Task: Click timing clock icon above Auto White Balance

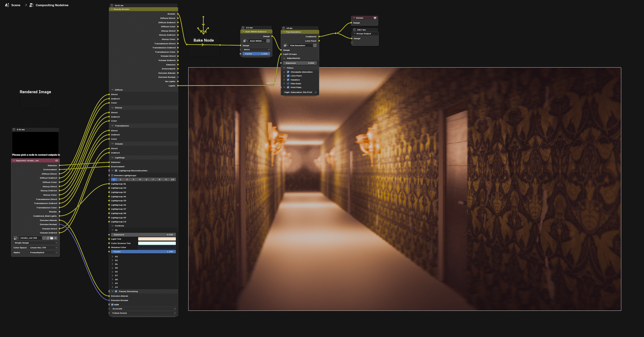Action: pos(243,28)
